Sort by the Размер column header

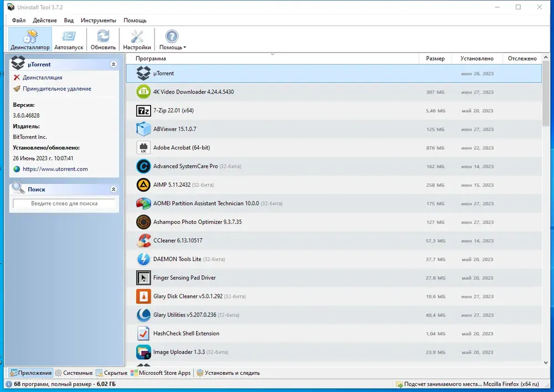(x=435, y=58)
